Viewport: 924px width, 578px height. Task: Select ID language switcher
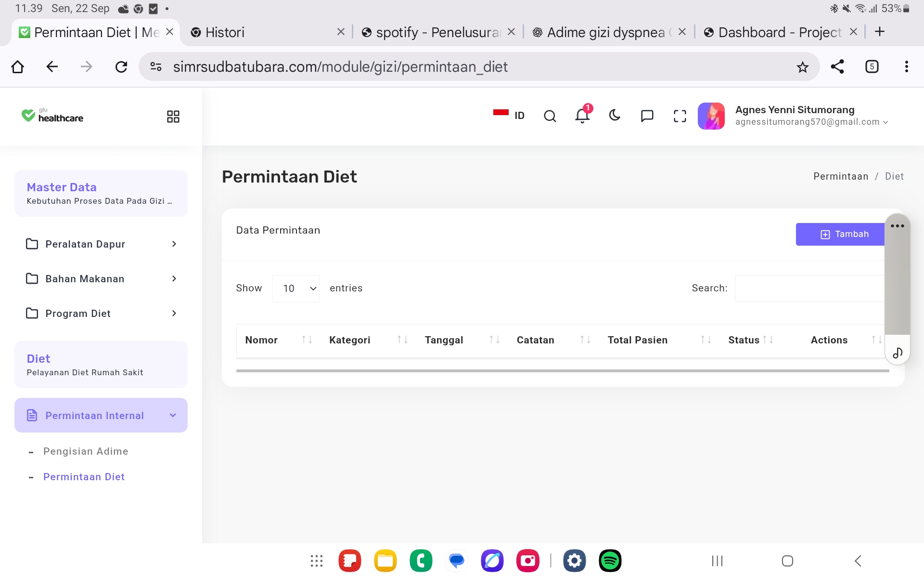(509, 116)
